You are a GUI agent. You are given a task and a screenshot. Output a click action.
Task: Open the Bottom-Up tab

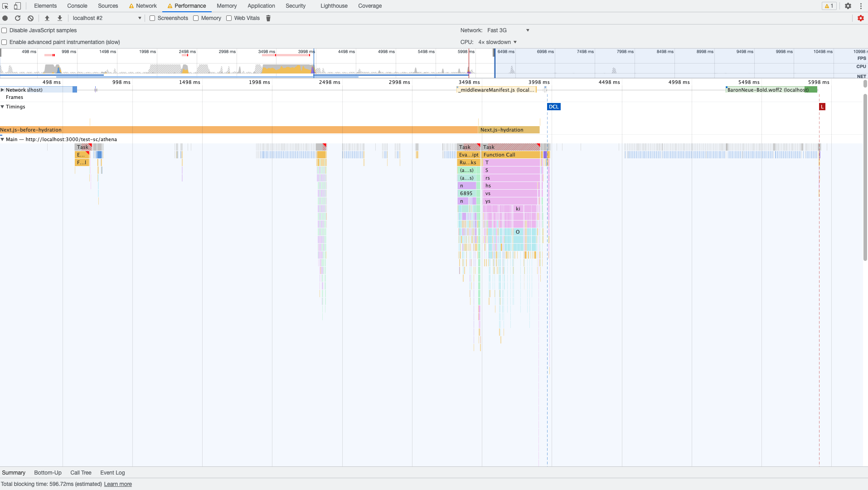point(48,472)
